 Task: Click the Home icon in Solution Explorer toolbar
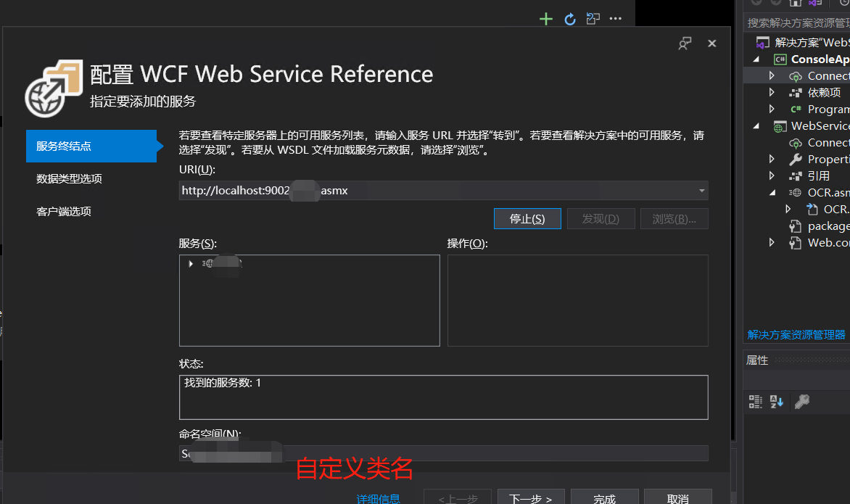[x=796, y=4]
